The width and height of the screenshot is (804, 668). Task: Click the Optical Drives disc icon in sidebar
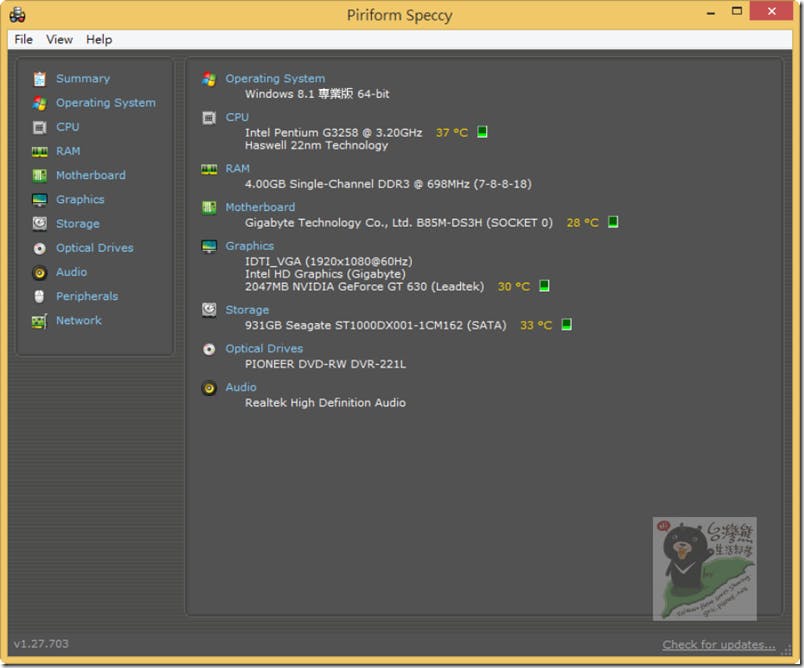point(39,248)
